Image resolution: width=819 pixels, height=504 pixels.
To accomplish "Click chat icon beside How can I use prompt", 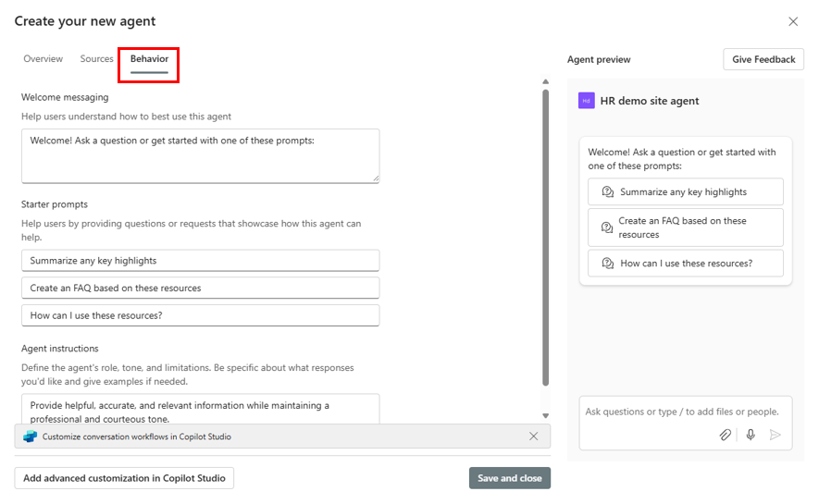I will 607,264.
